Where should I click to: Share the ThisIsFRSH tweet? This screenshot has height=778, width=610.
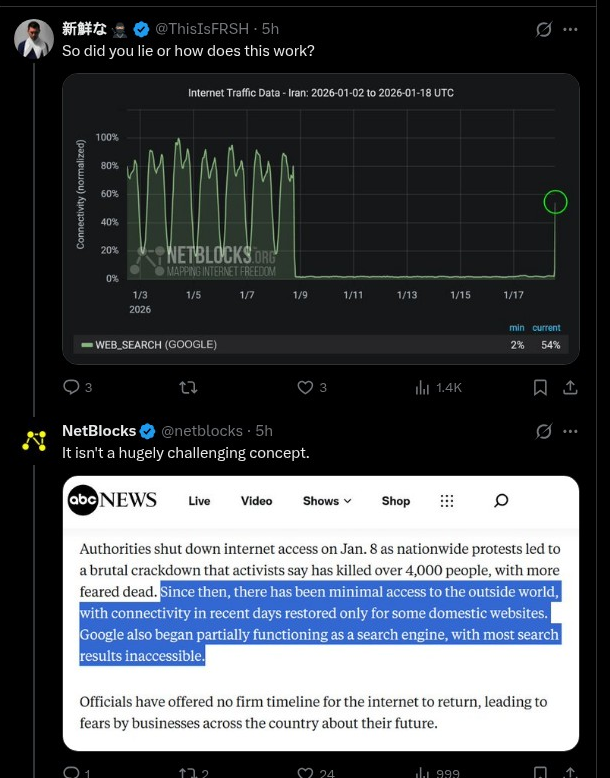[570, 387]
